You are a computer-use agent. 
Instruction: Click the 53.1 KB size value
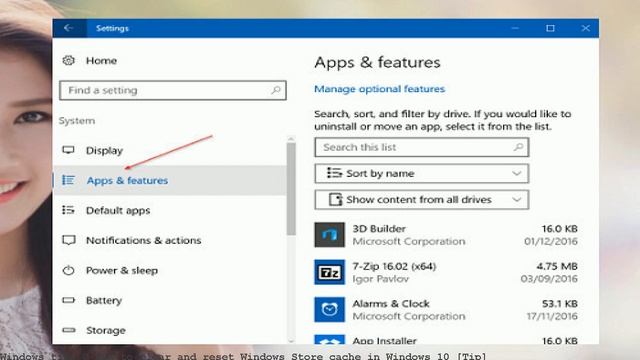click(560, 304)
